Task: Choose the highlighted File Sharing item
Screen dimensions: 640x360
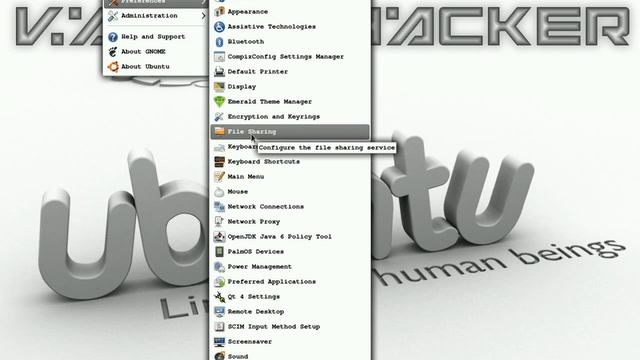Action: (290, 131)
